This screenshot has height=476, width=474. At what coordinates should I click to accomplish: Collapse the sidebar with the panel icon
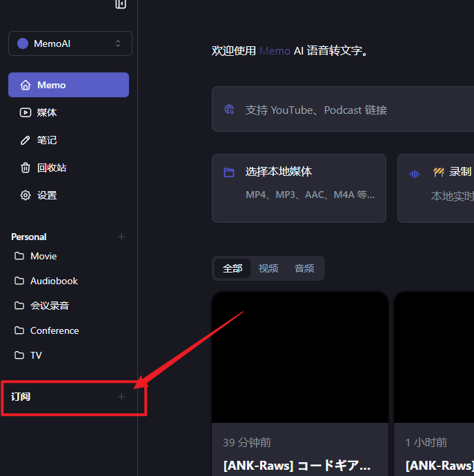pos(121,4)
